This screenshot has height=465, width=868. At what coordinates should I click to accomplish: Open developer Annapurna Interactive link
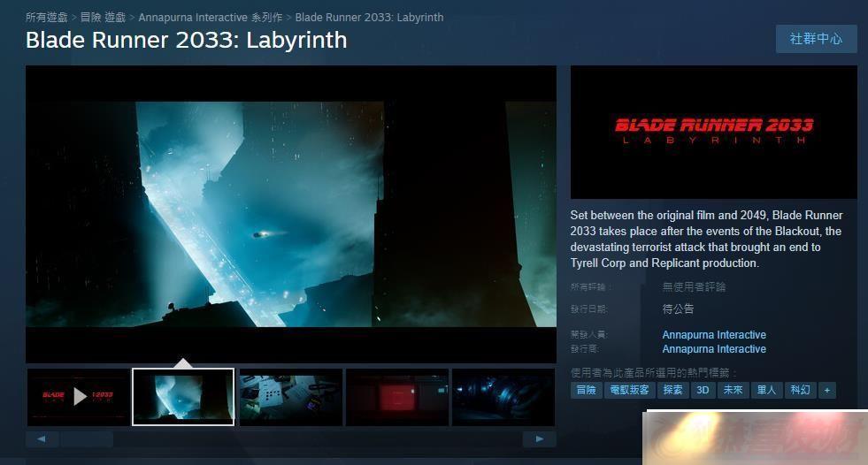(714, 334)
